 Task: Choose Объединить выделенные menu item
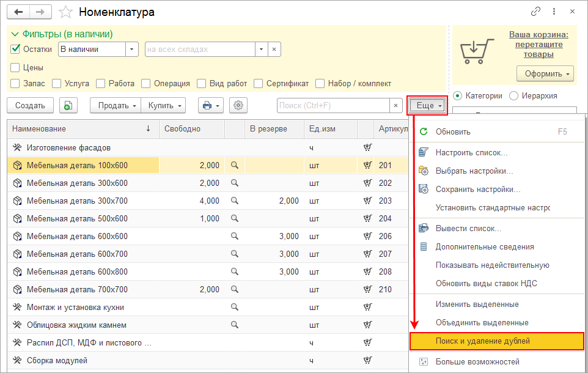coord(498,323)
